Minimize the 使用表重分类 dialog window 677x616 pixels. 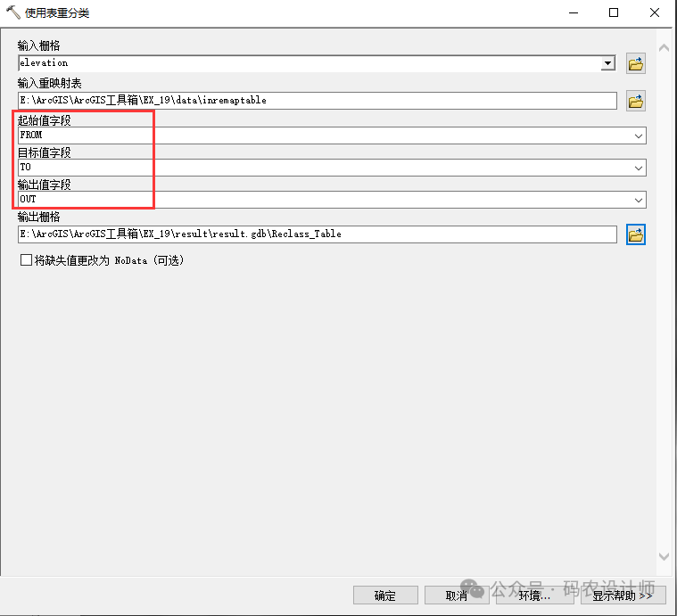(572, 13)
